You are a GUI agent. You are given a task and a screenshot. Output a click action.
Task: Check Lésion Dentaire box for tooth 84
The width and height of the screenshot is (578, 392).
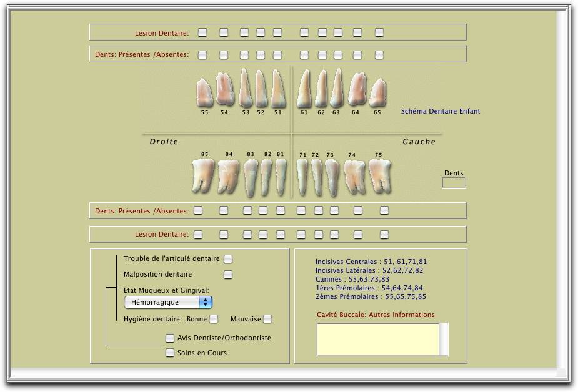[224, 235]
